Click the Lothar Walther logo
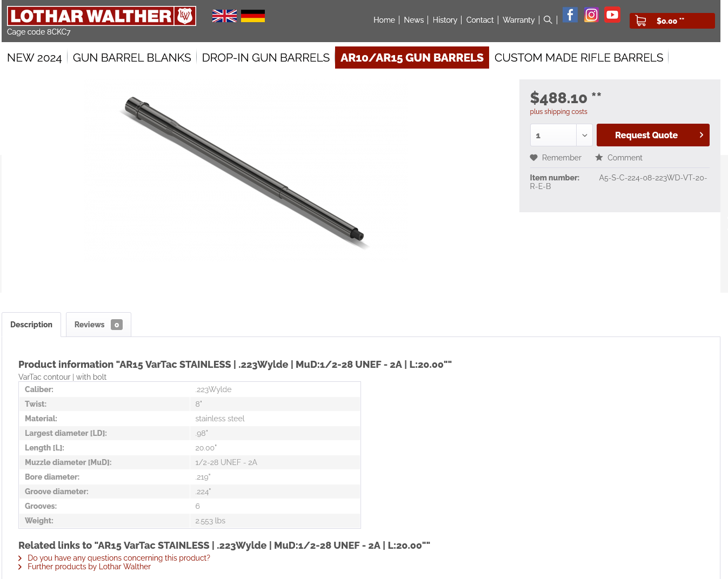728x579 pixels. tap(102, 16)
